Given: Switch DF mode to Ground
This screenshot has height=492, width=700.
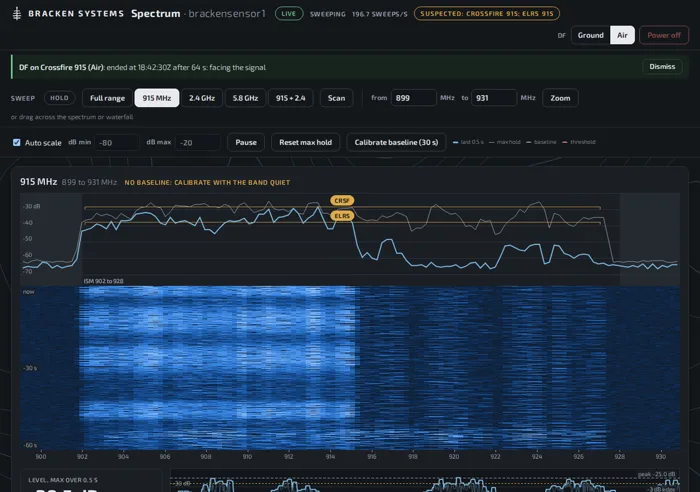Looking at the screenshot, I should 591,35.
